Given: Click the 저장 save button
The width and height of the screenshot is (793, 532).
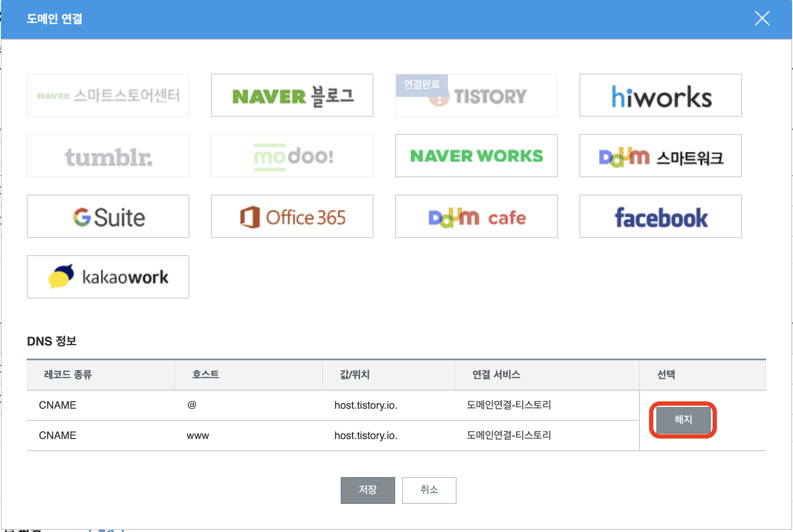Looking at the screenshot, I should click(368, 490).
